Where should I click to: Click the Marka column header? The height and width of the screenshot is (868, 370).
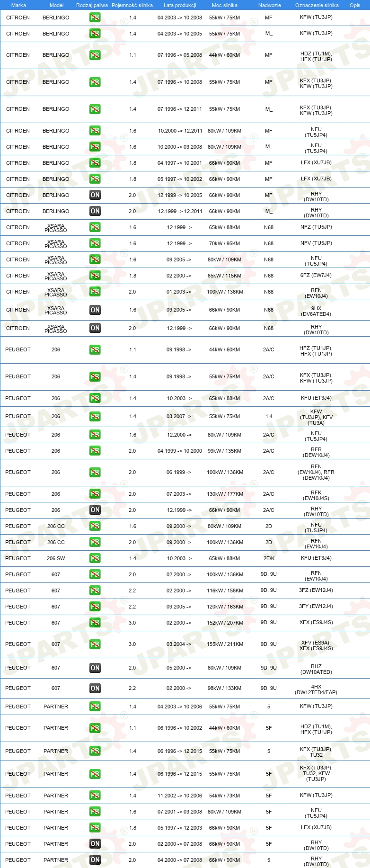pos(18,5)
